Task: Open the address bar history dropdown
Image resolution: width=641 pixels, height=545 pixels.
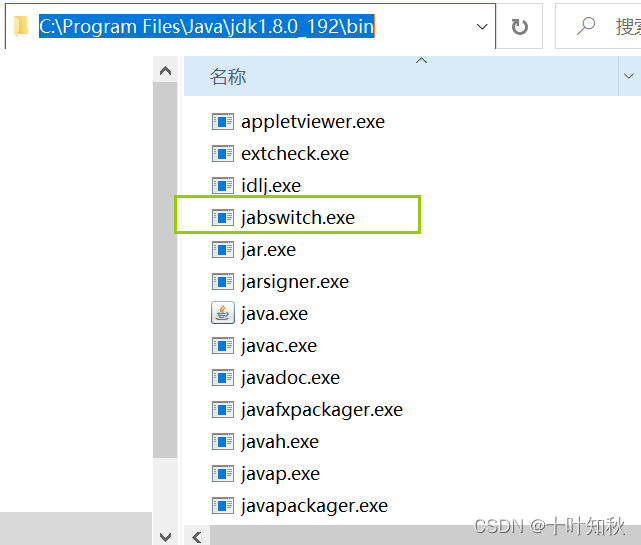Action: point(482,27)
